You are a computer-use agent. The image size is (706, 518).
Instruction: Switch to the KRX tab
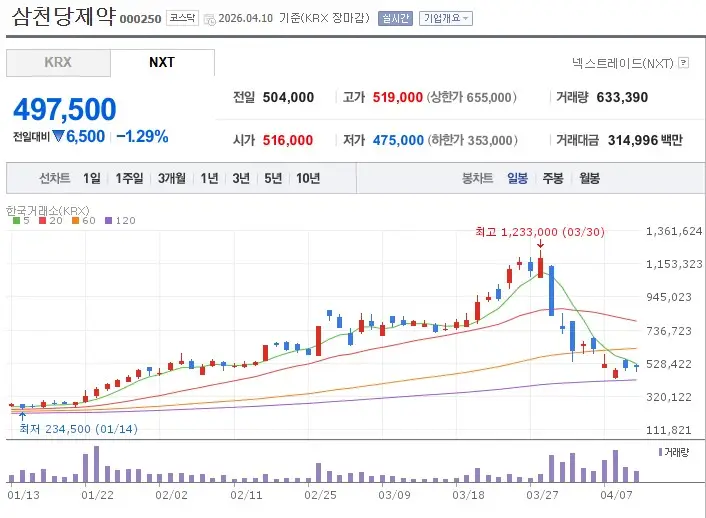58,63
